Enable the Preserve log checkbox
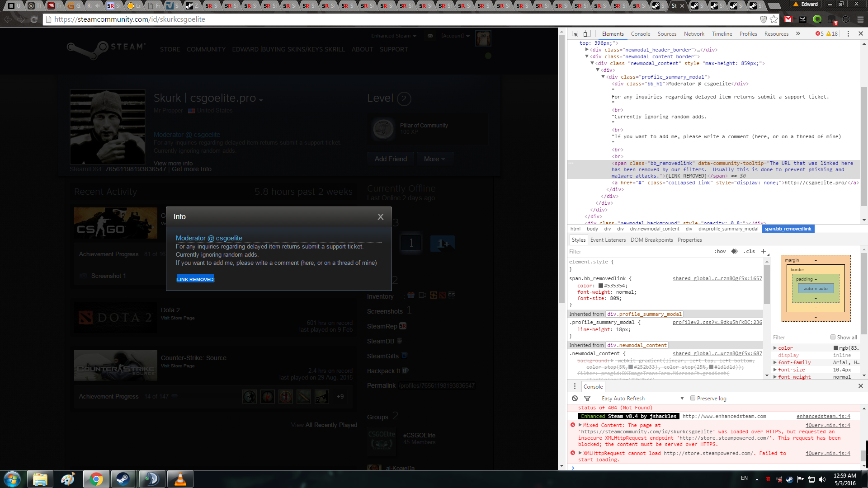 pos(693,398)
